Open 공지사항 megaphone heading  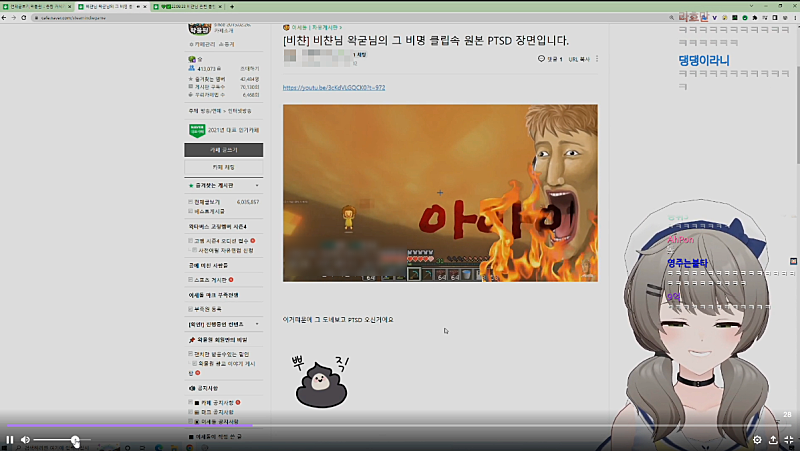pos(203,388)
